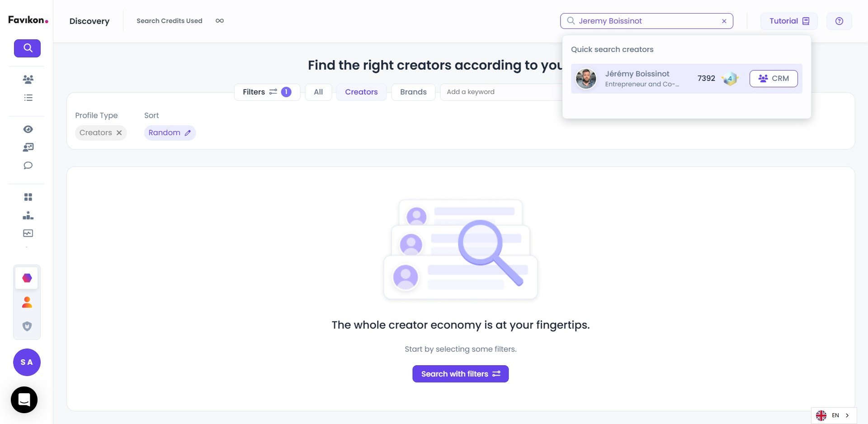Open the Intercom chat launcher

pyautogui.click(x=24, y=400)
